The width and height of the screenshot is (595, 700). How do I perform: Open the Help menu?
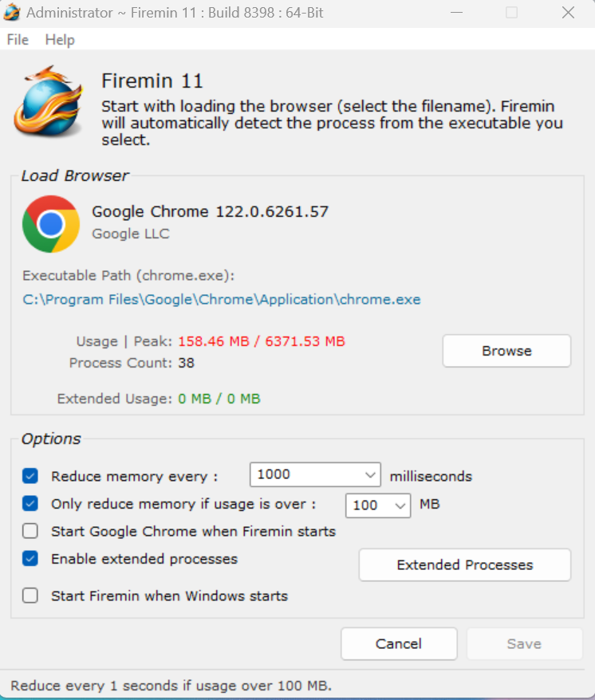click(60, 40)
